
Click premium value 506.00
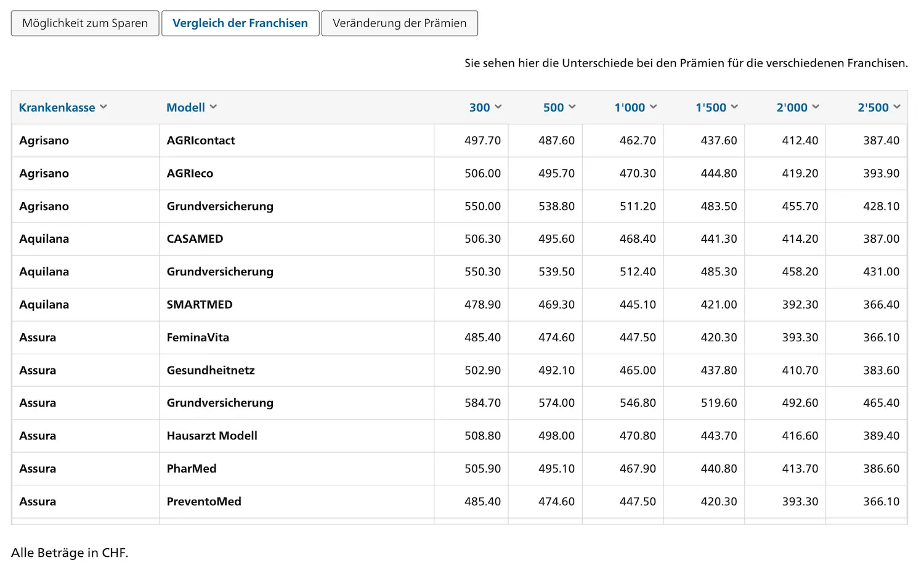pyautogui.click(x=482, y=173)
